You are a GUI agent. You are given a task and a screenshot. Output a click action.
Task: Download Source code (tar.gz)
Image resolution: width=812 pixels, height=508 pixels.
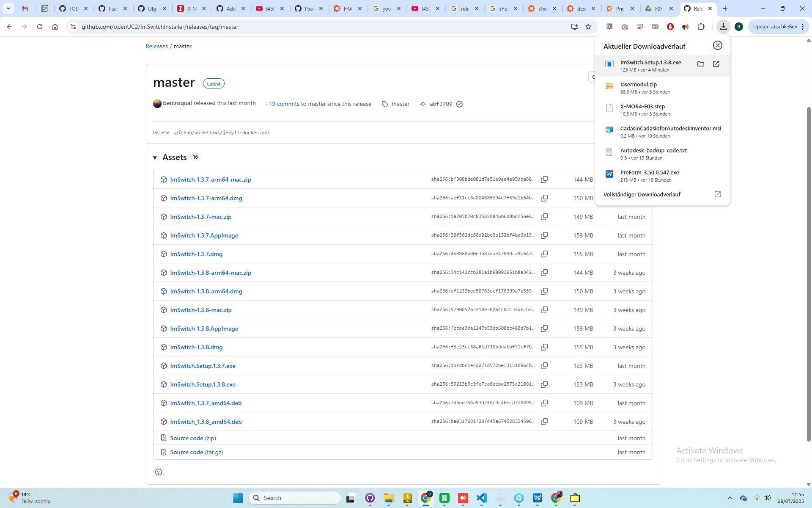[x=196, y=452]
